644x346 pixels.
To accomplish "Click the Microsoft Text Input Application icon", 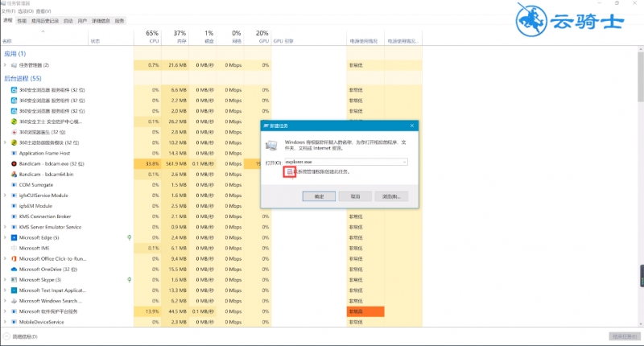I will (14, 290).
